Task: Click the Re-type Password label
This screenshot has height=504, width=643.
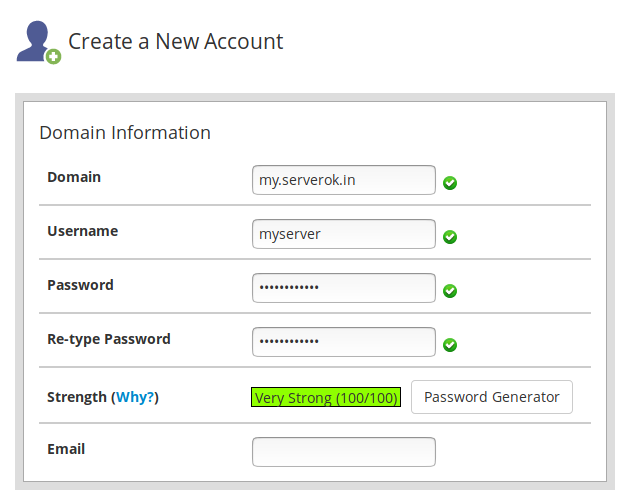Action: (108, 339)
